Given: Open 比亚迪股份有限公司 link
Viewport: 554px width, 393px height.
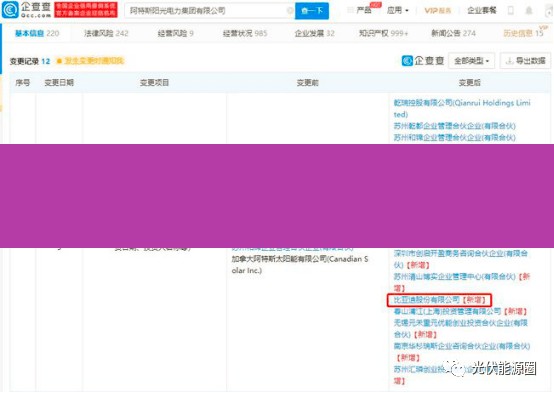Looking at the screenshot, I should pos(427,300).
